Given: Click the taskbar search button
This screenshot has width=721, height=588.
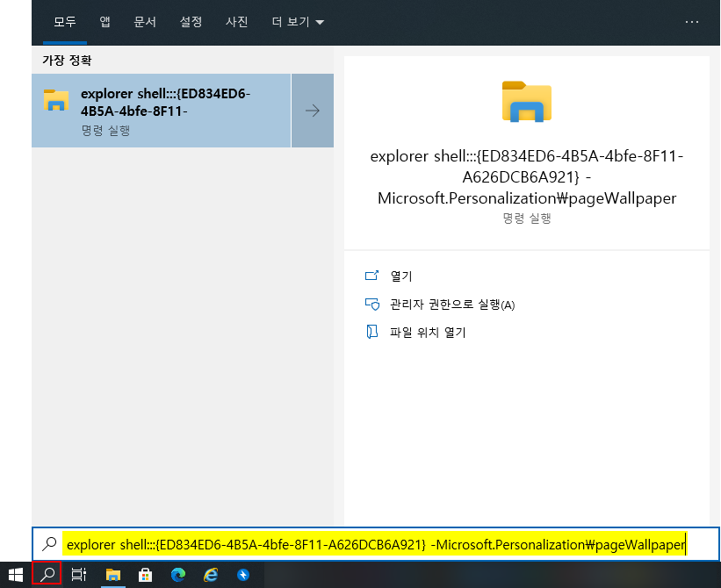Looking at the screenshot, I should tap(47, 574).
